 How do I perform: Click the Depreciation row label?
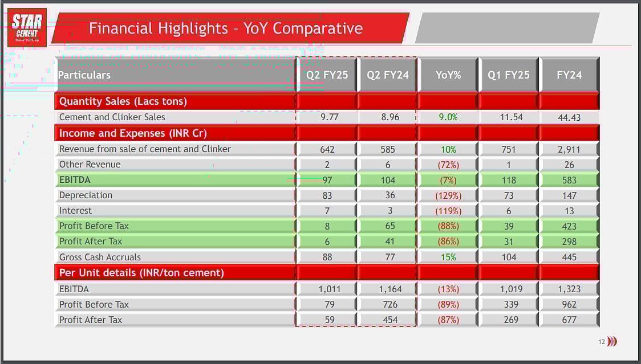[86, 195]
